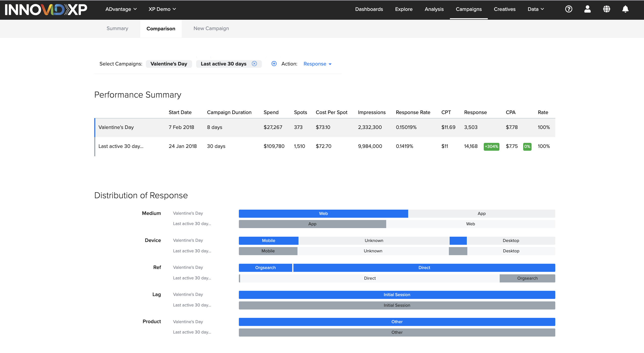Screen dimensions: 644x353
Task: Click the gray Orgsearch ref segment
Action: 527,278
